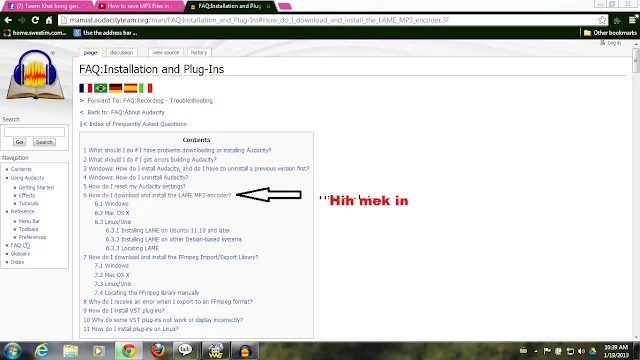The image size is (640, 360).
Task: Open the 'view source' tab
Action: (166, 52)
